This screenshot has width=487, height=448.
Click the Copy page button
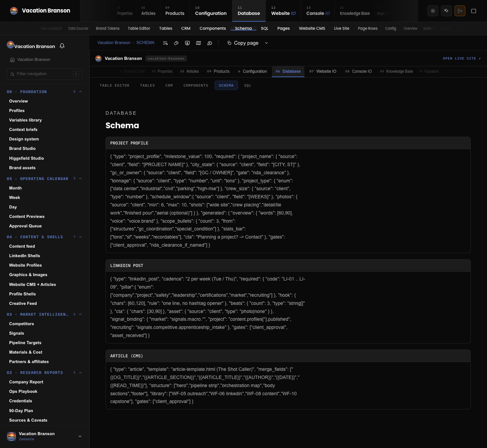(x=243, y=43)
